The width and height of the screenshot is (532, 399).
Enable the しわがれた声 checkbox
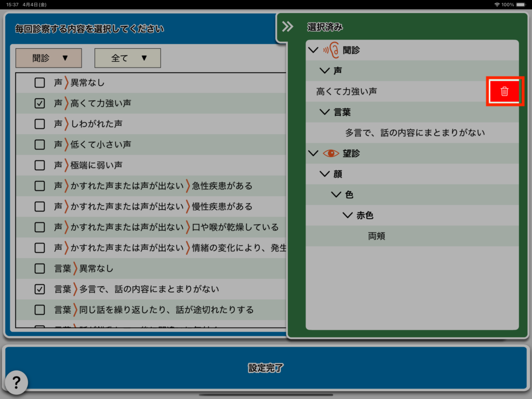click(x=39, y=124)
